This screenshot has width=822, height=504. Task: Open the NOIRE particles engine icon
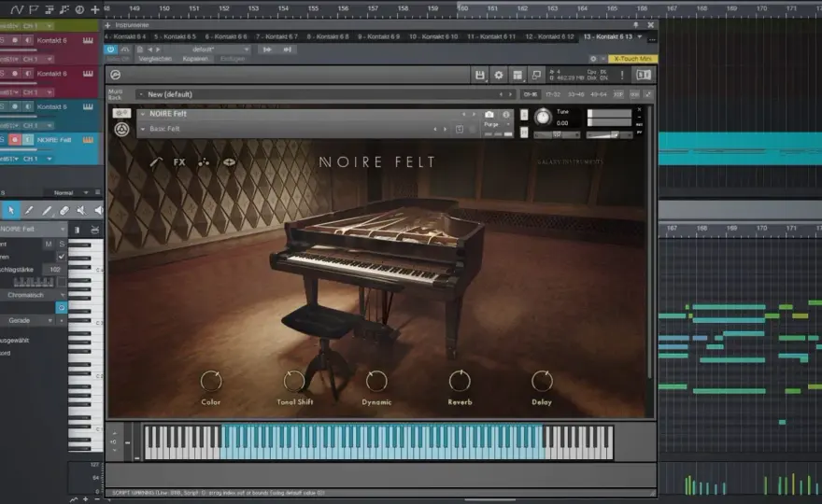point(204,161)
